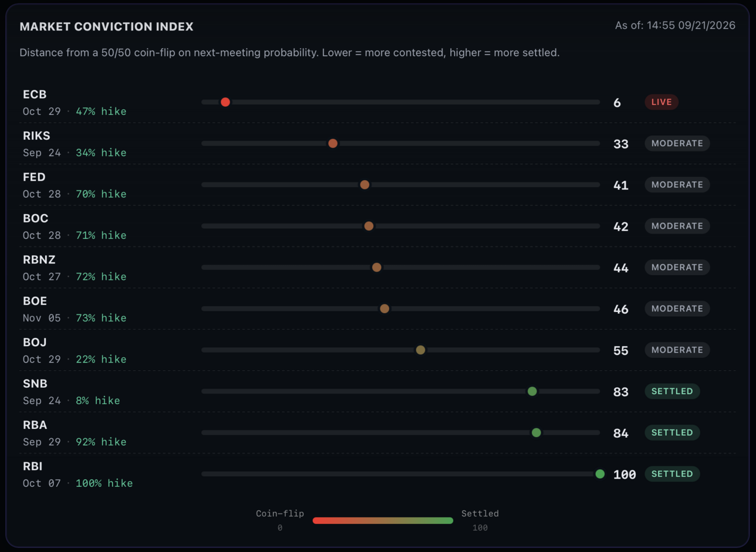Select the MODERATE badge in the BOJ row
The image size is (756, 552).
click(677, 350)
